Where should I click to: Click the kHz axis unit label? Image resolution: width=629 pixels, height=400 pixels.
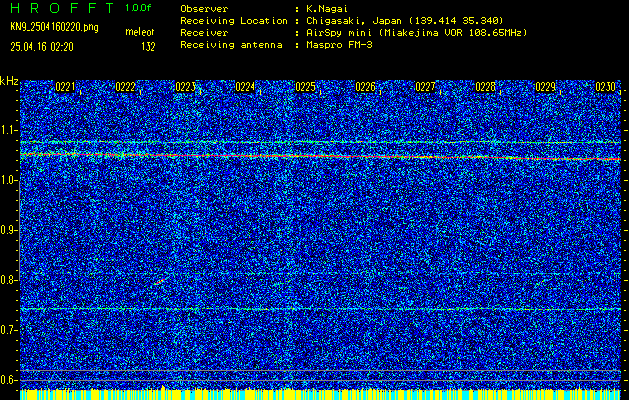tap(9, 81)
